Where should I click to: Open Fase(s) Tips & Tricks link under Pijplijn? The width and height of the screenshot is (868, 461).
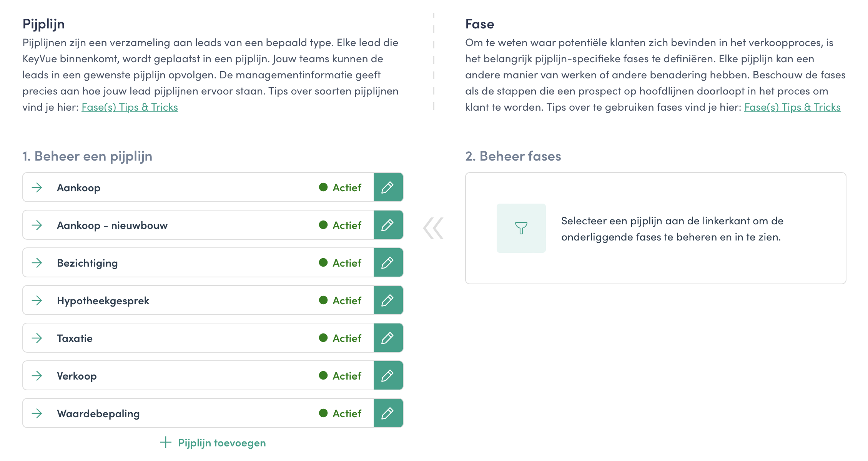(x=130, y=107)
